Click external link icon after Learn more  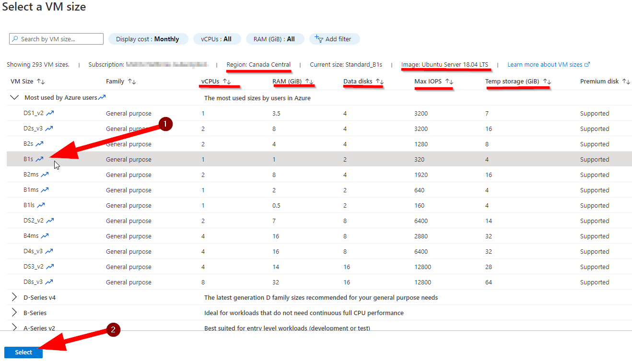tap(587, 64)
